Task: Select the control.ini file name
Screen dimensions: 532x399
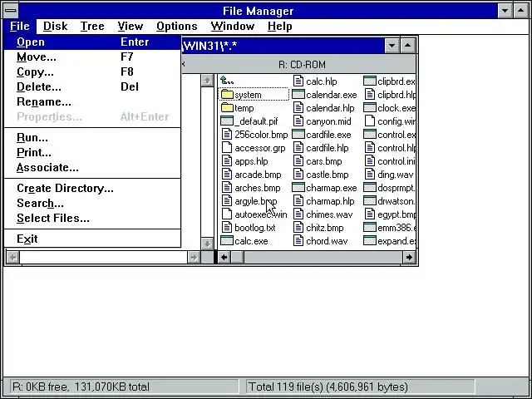Action: click(397, 161)
